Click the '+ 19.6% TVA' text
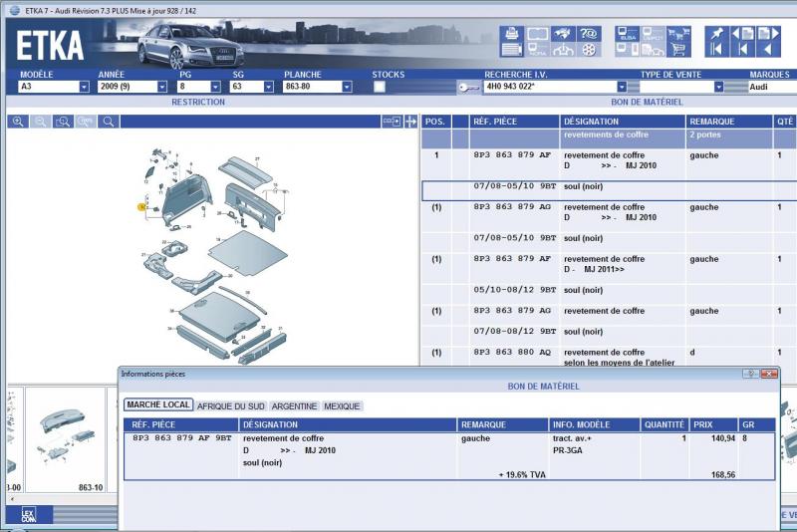 tap(521, 475)
